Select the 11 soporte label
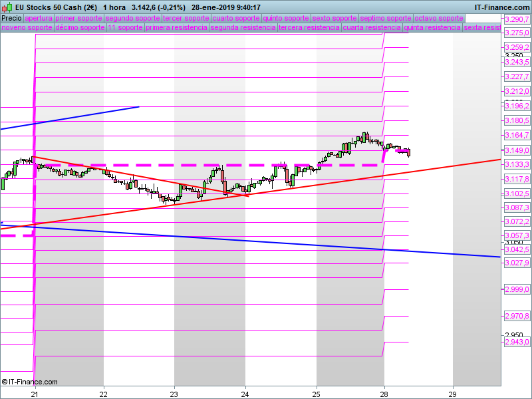The image size is (532, 399). (125, 27)
